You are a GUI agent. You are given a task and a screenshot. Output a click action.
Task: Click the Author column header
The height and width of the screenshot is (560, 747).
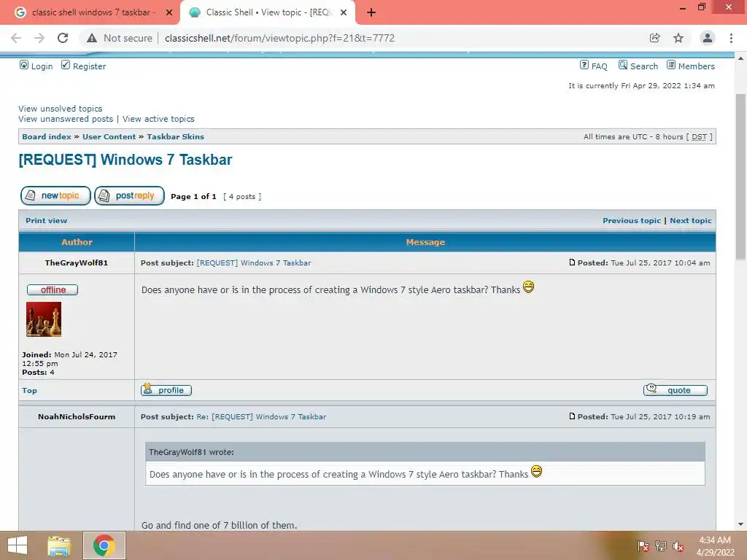77,242
